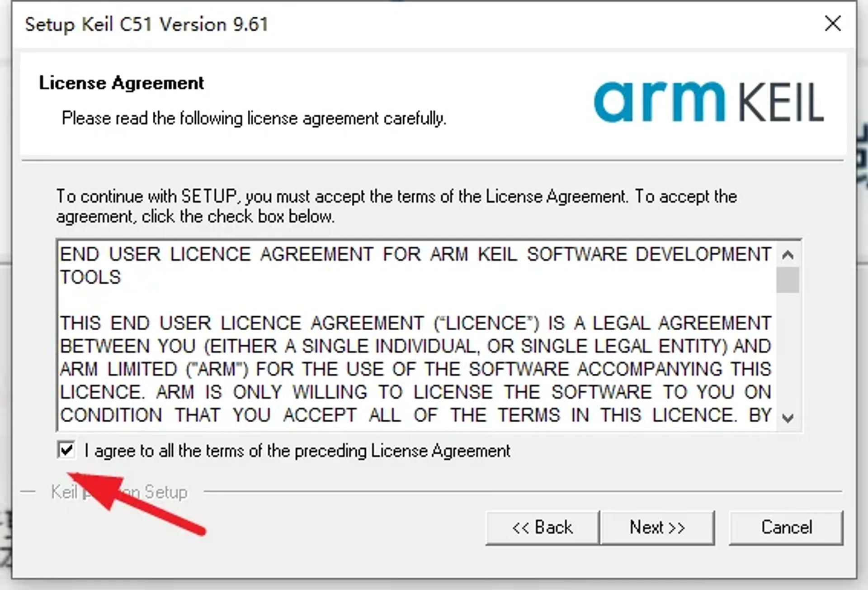This screenshot has height=590, width=868.
Task: Click the 'KEIL' part of the logo
Action: coord(781,103)
